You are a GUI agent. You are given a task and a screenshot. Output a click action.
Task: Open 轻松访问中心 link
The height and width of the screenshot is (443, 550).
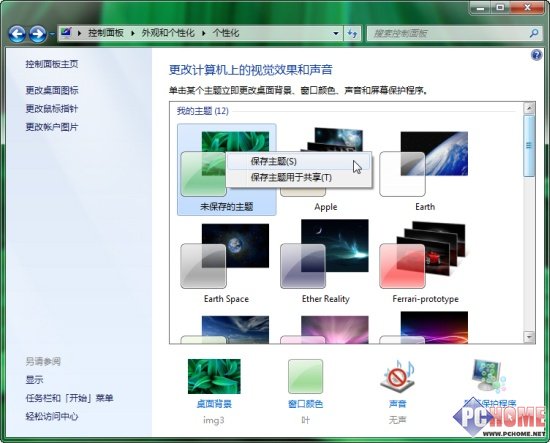pos(52,416)
